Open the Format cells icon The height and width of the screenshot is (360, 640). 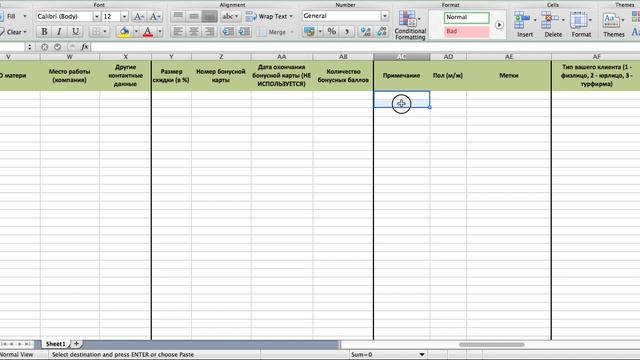tap(578, 20)
